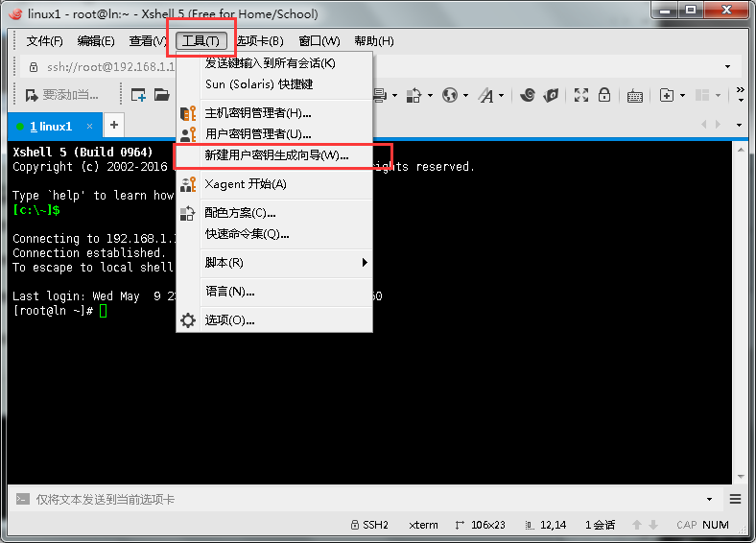Click the open session folder icon
This screenshot has width=756, height=543.
[161, 95]
